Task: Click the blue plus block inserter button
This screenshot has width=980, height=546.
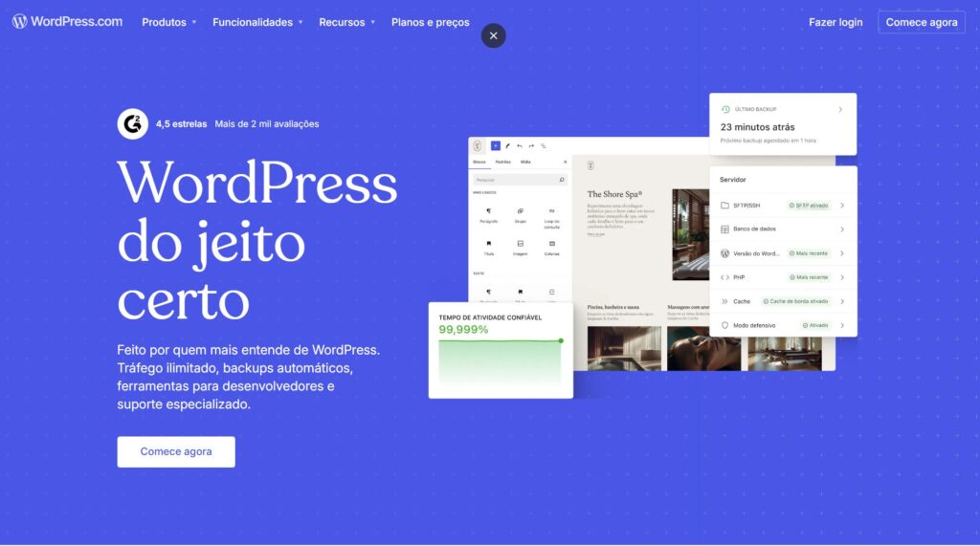Action: (495, 145)
